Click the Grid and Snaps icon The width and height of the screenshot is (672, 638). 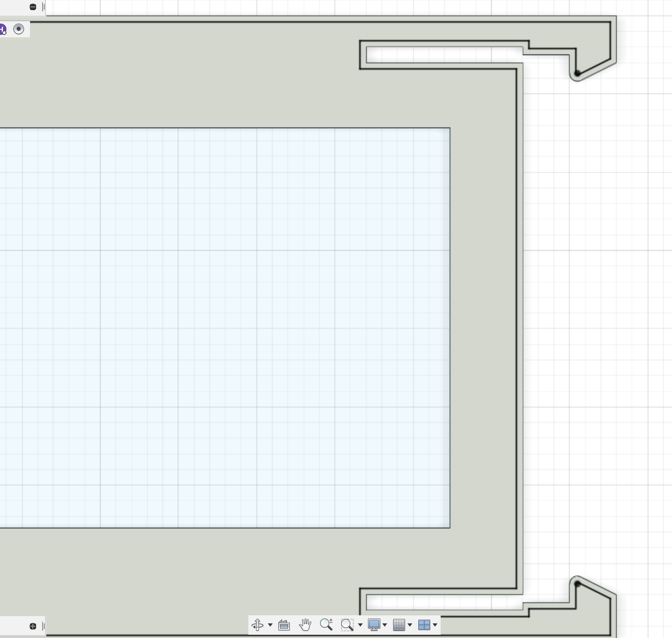point(400,625)
